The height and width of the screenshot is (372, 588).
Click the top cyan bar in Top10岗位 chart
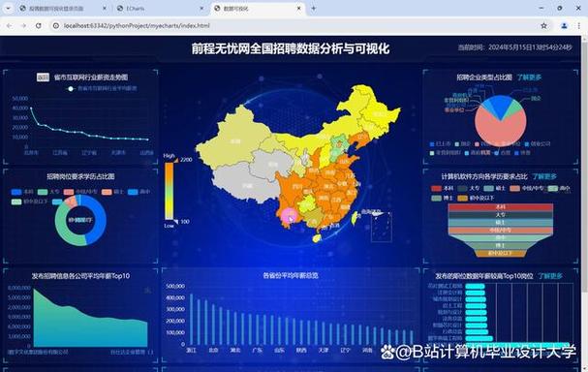(475, 286)
